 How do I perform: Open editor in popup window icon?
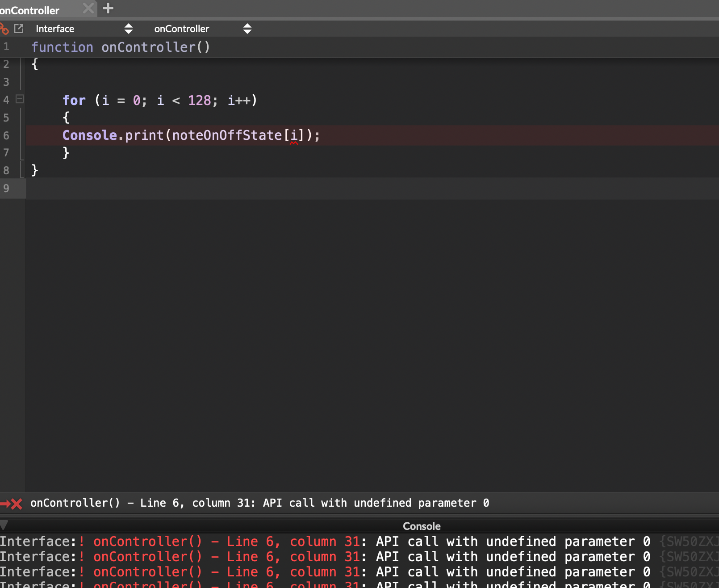point(19,29)
